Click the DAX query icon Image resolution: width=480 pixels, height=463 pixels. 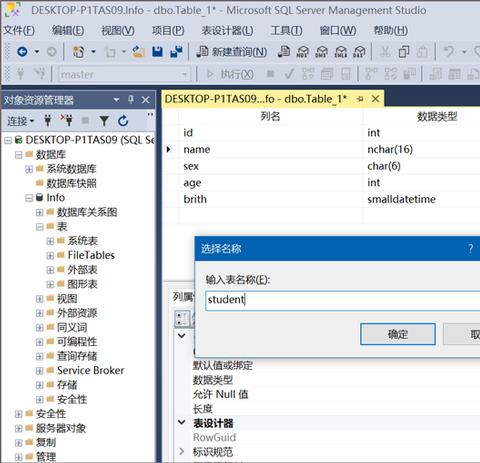[x=359, y=52]
